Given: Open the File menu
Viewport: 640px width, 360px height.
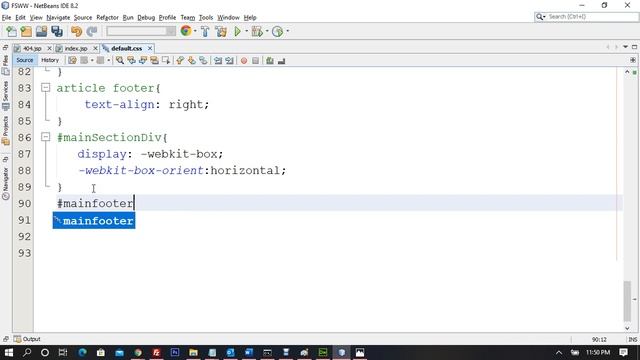Looking at the screenshot, I should pos(7,18).
